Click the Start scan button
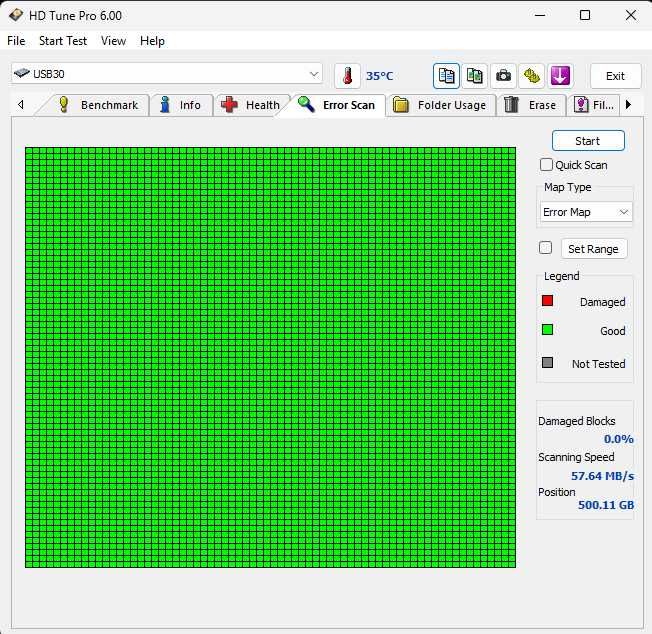This screenshot has width=652, height=634. (x=588, y=141)
